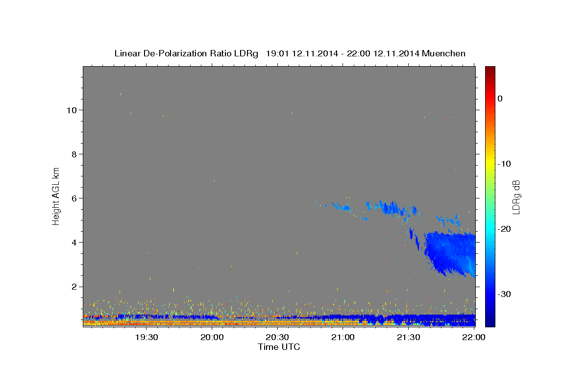Image resolution: width=588 pixels, height=392 pixels.
Task: Click the '20:30' time tick label
Action: pyautogui.click(x=278, y=338)
